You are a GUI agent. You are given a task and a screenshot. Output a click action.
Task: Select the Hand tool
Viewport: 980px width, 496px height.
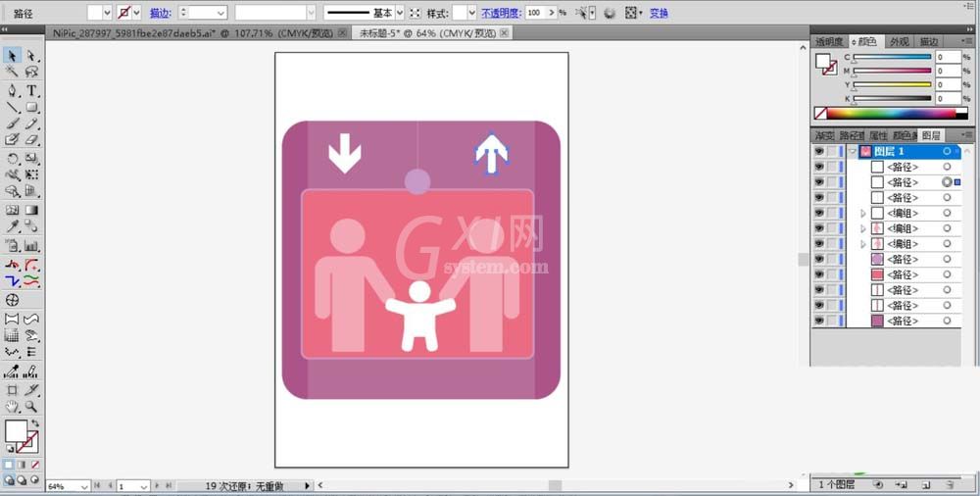point(12,407)
